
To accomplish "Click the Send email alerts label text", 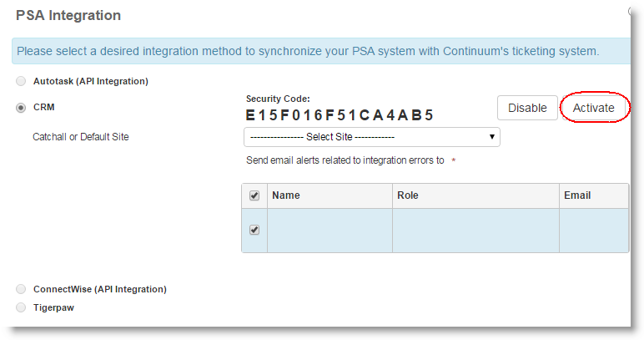I will tap(345, 160).
